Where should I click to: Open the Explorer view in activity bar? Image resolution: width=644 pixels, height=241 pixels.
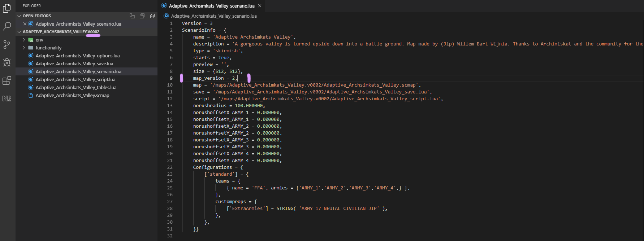[x=7, y=8]
